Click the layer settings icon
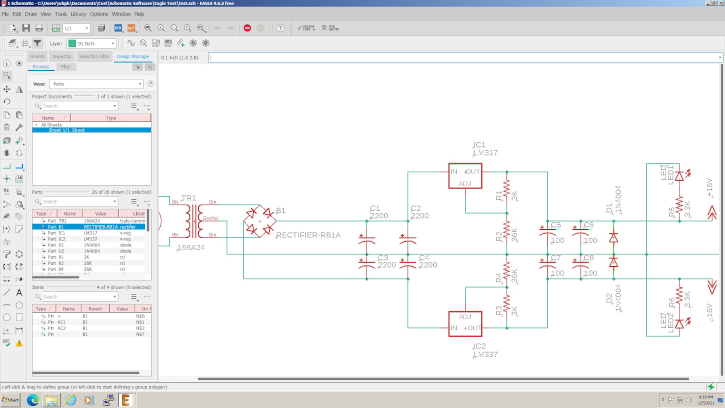 coord(12,43)
